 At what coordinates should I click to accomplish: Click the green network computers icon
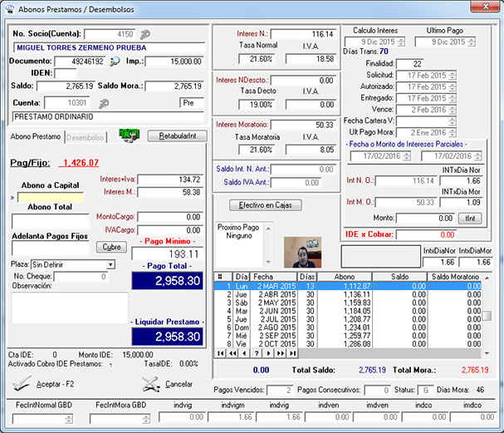[129, 135]
